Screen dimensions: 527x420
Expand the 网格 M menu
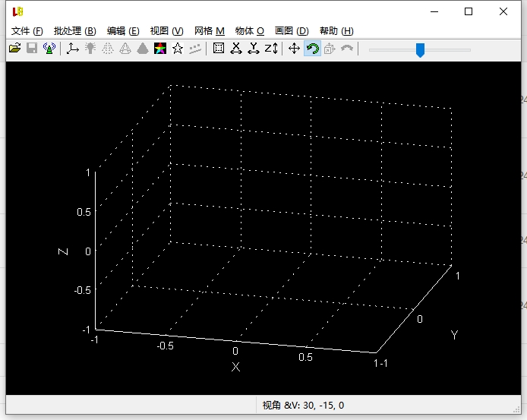[x=210, y=31]
